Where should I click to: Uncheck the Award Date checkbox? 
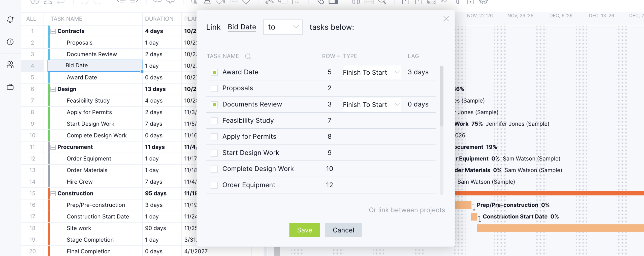[214, 72]
